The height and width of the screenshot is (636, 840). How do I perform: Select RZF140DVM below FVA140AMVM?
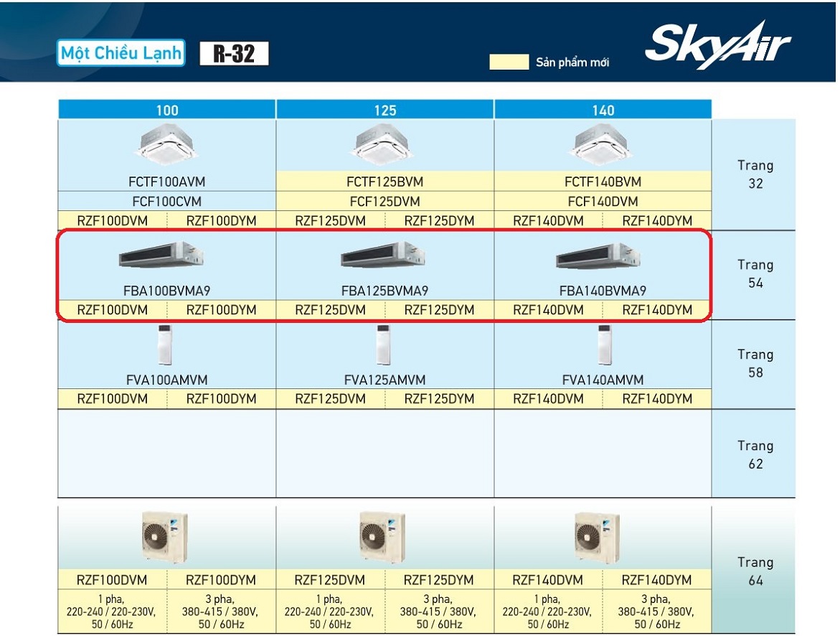coord(548,399)
